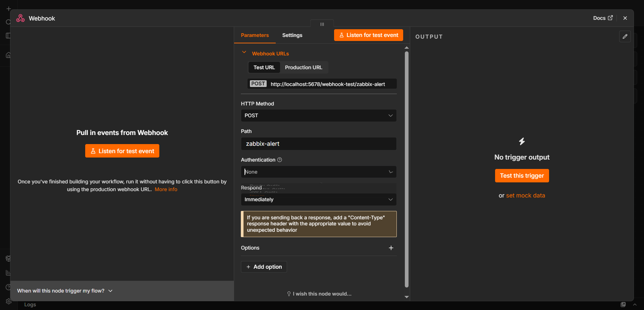644x310 pixels.
Task: Switch to the Settings tab
Action: click(292, 35)
